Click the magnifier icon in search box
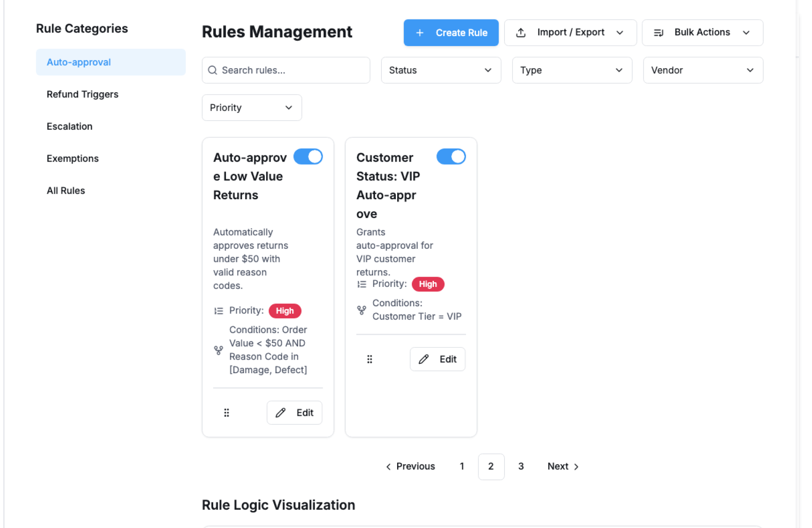This screenshot has height=528, width=812. point(213,70)
